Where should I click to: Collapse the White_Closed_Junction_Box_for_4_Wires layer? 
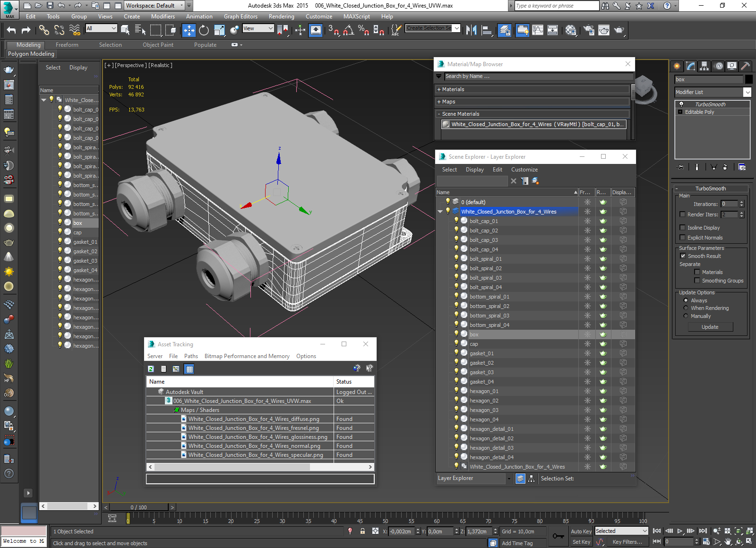(440, 212)
